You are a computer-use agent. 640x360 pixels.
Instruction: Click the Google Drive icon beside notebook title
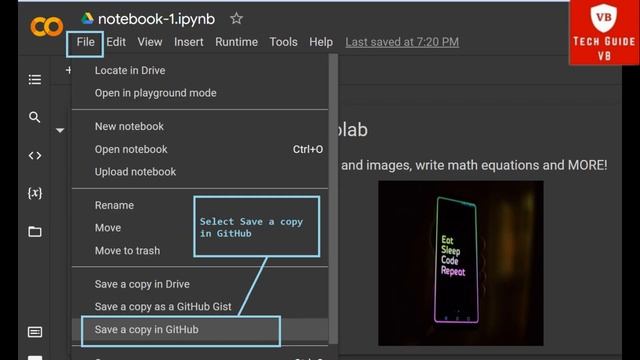[87, 18]
